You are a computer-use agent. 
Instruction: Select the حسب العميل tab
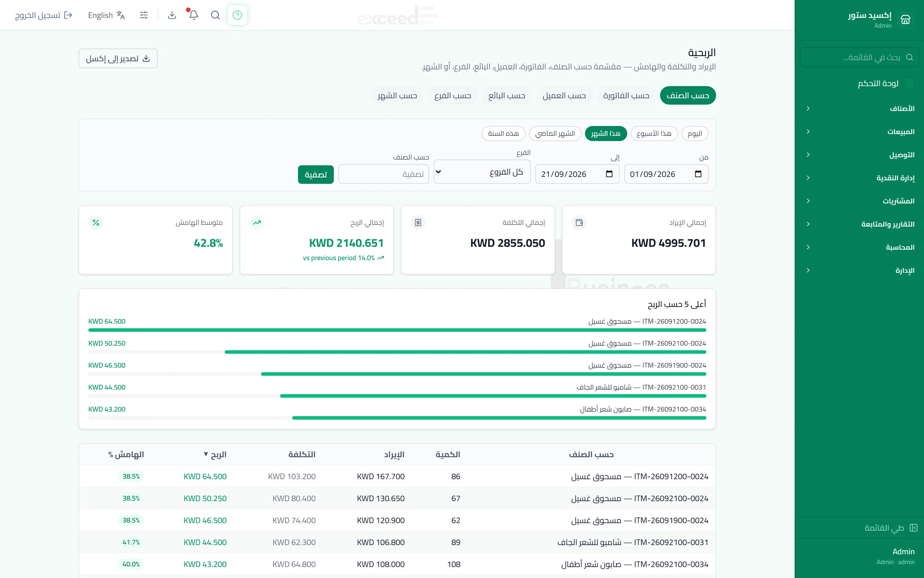(x=564, y=96)
